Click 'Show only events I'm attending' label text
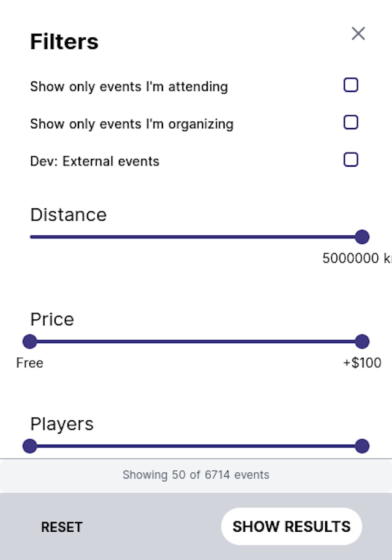Viewport: 392px width, 560px height. (x=129, y=87)
